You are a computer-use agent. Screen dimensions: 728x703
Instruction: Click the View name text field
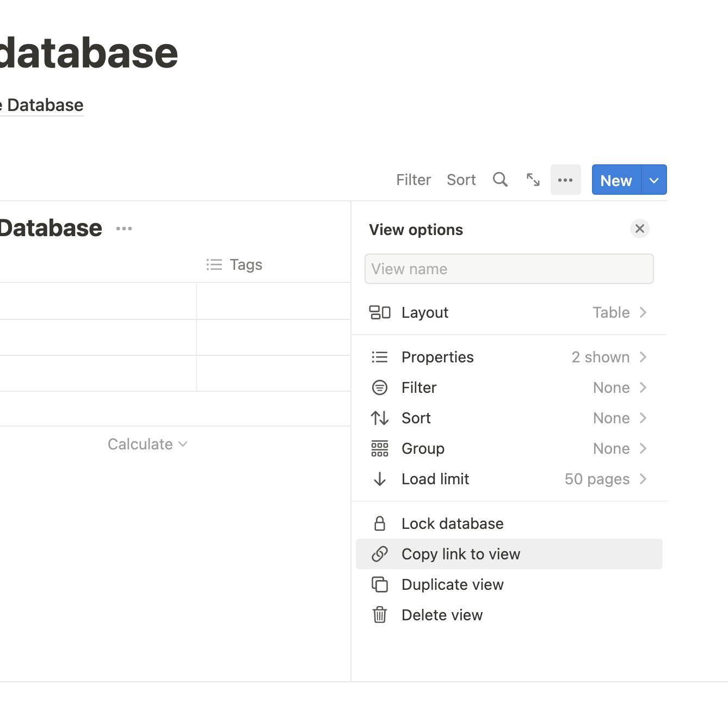pyautogui.click(x=509, y=269)
